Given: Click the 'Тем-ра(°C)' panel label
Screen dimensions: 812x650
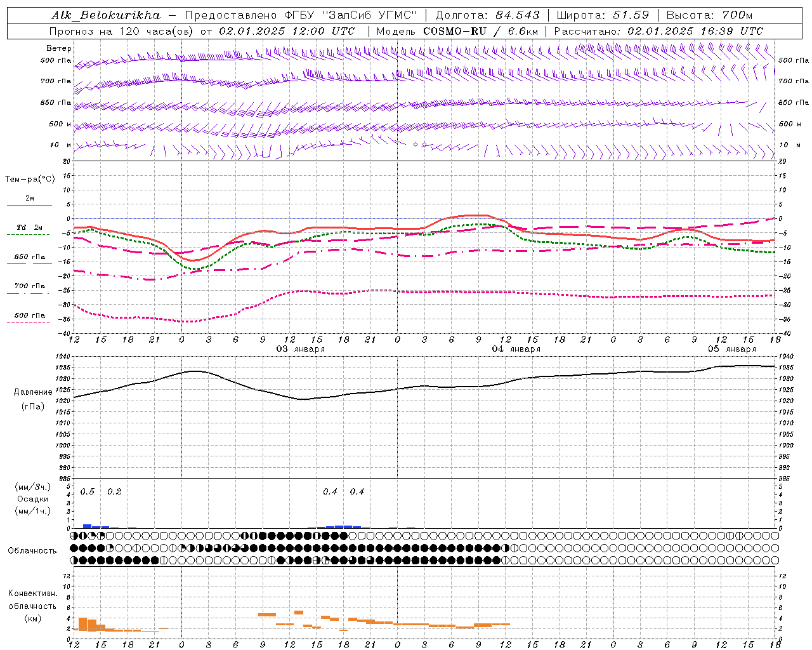Looking at the screenshot, I should pos(30,180).
